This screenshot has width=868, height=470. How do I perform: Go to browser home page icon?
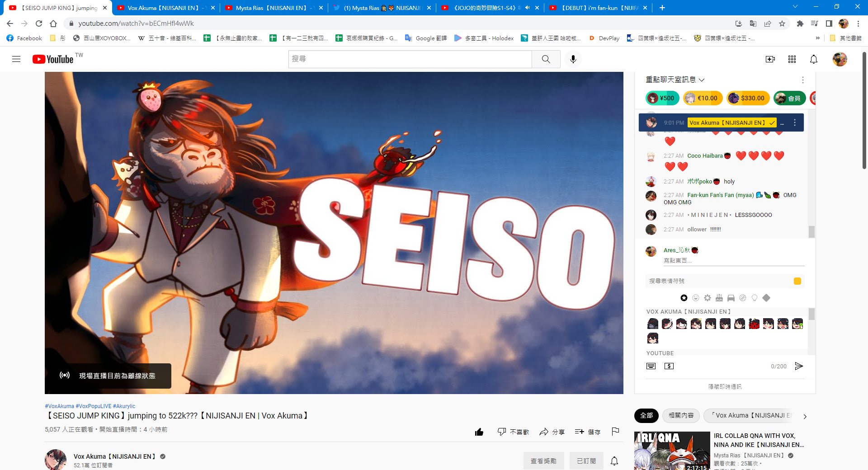[53, 23]
